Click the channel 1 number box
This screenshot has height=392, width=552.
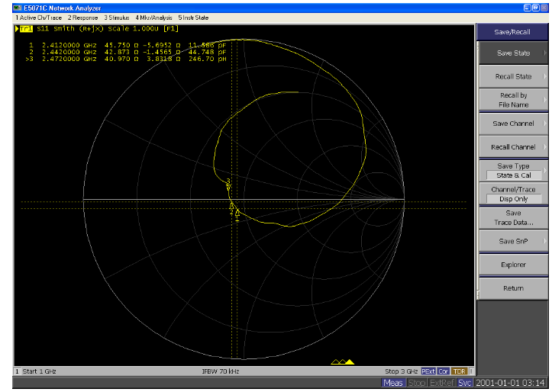tap(17, 371)
